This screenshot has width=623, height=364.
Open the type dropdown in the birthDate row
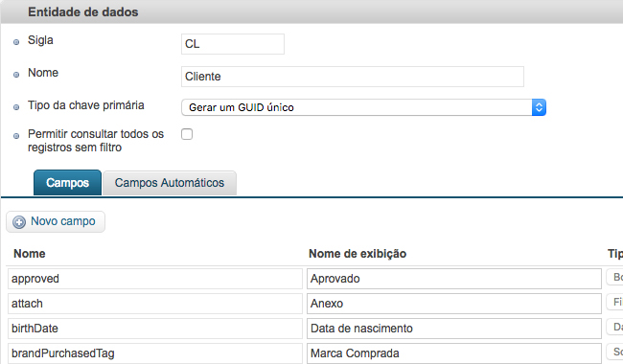click(614, 327)
